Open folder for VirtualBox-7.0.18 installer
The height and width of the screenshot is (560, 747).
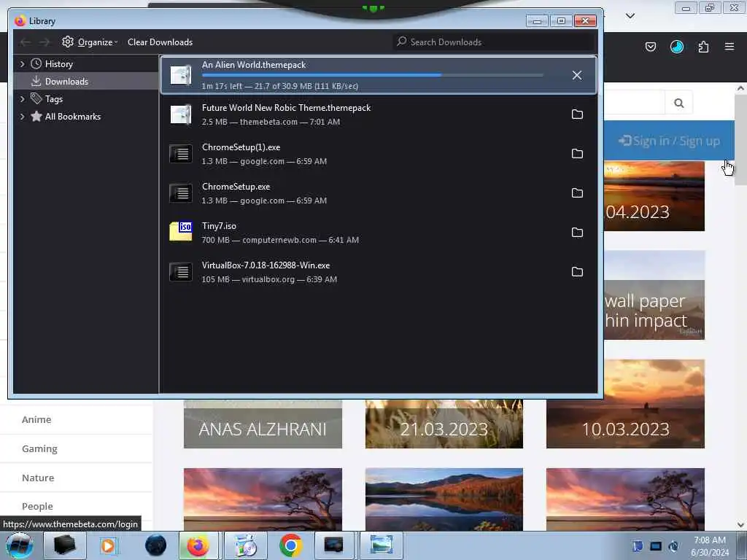(x=577, y=271)
